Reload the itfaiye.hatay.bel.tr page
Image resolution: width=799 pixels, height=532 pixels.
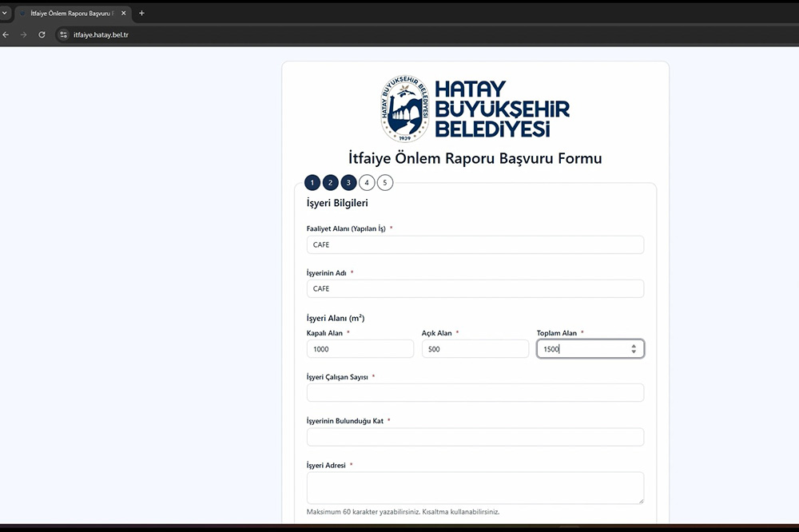pos(42,35)
